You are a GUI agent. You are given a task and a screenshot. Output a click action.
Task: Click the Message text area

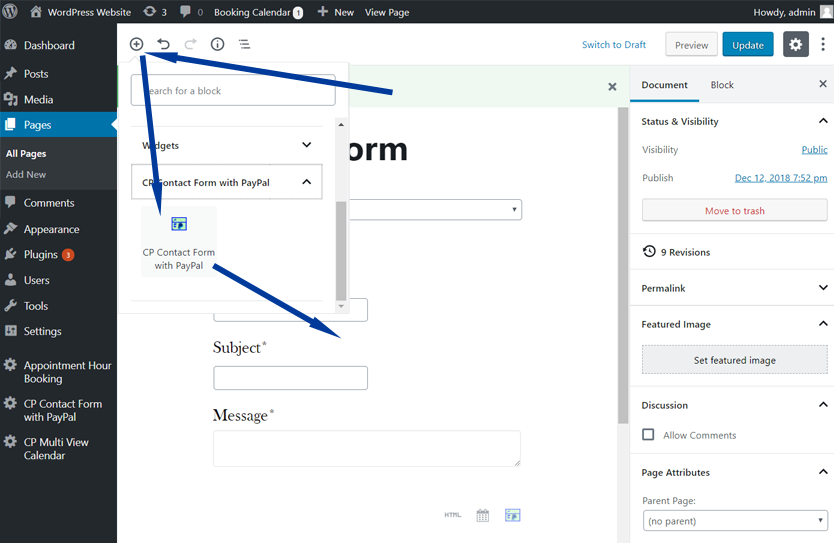367,448
